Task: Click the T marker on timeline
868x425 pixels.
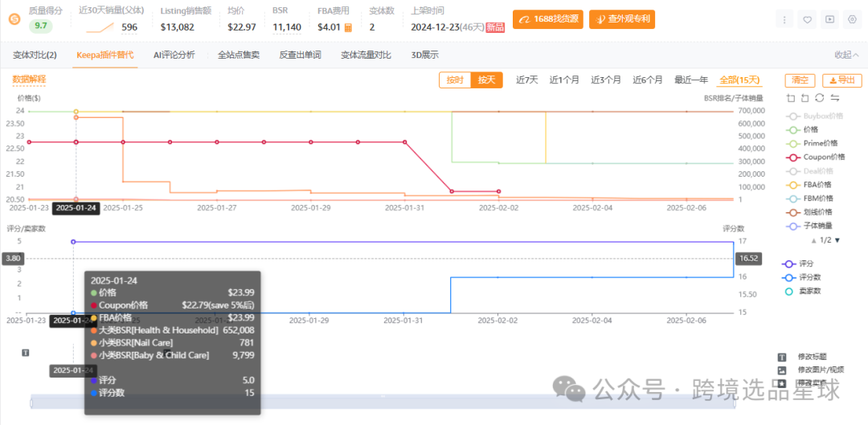Action: point(26,353)
